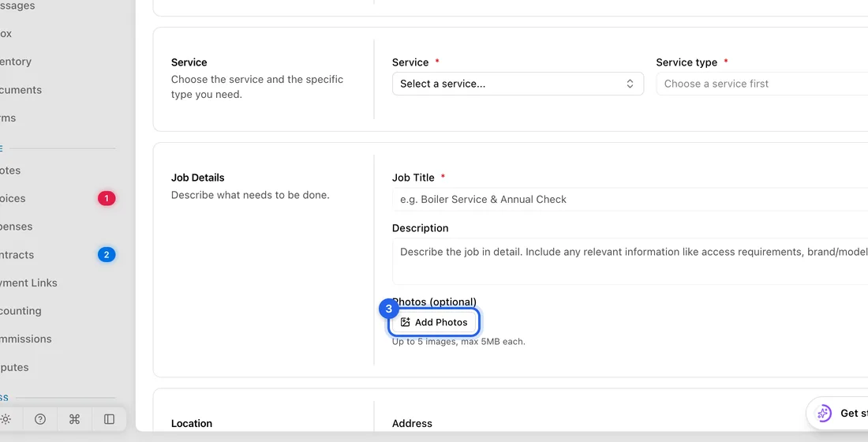Click the Job Details section heading
Viewport: 868px width, 442px height.
197,178
